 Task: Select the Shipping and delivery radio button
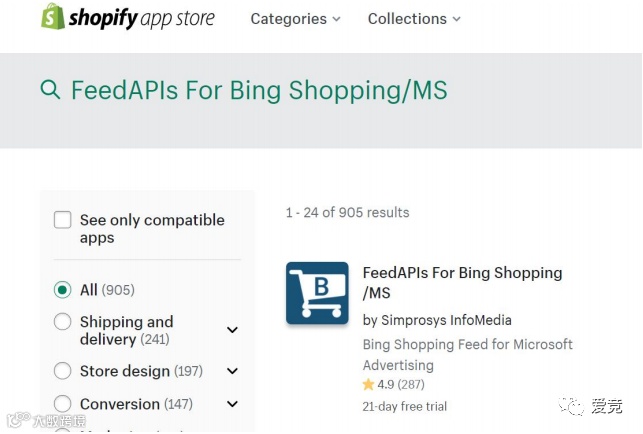(x=63, y=322)
